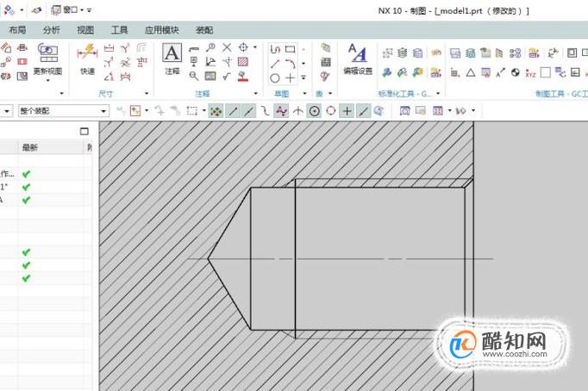Open the 视图 ribbon tab
Viewport: 588px width, 391px height.
pyautogui.click(x=85, y=30)
